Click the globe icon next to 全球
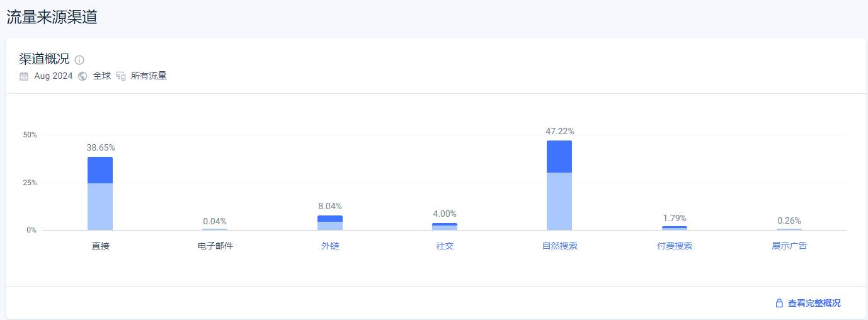Image resolution: width=868 pixels, height=320 pixels. pyautogui.click(x=83, y=76)
